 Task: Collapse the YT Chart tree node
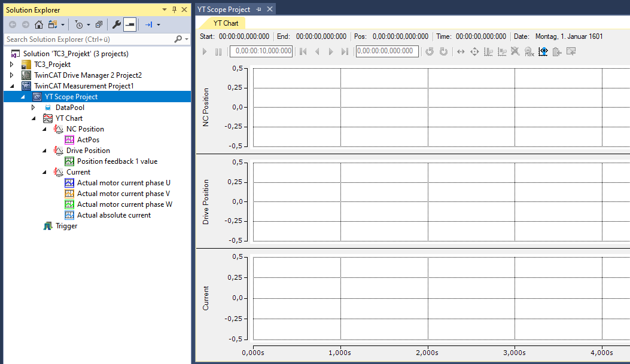coord(34,118)
